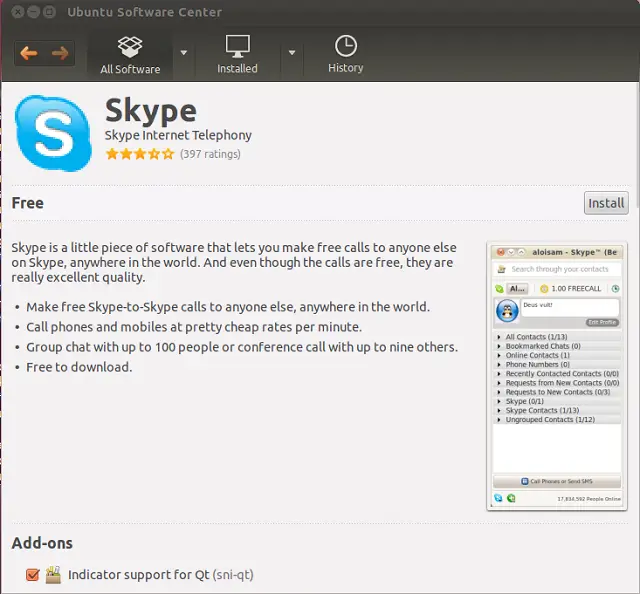The height and width of the screenshot is (594, 640).
Task: Click the Skype title heading
Action: 151,111
